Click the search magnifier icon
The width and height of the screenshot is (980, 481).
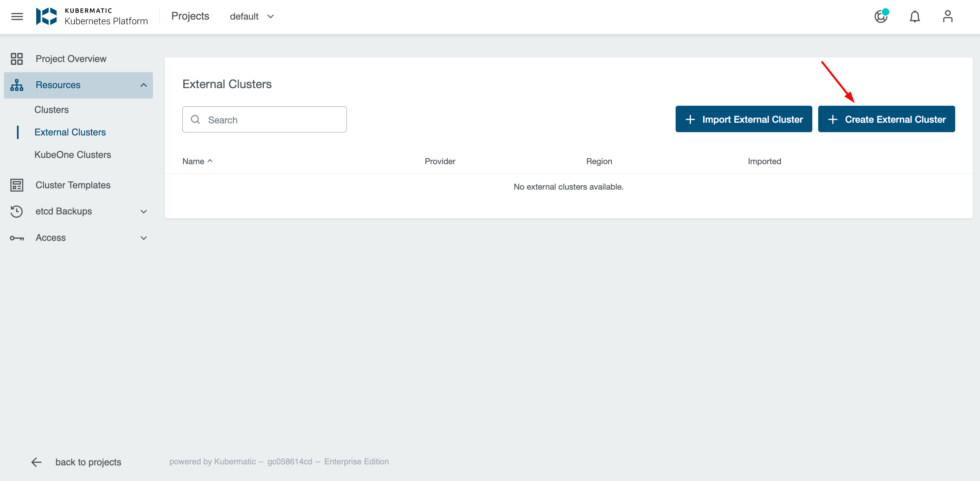coord(195,119)
